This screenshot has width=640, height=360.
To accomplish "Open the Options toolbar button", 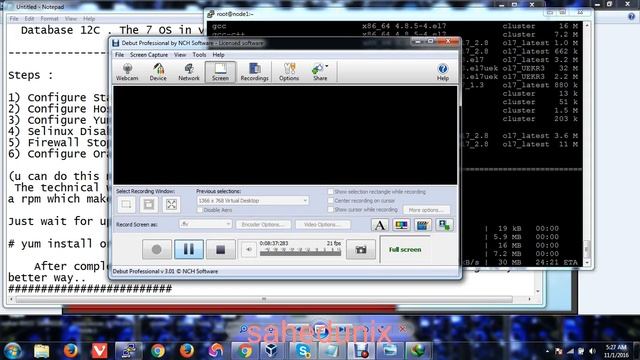I will pos(289,72).
